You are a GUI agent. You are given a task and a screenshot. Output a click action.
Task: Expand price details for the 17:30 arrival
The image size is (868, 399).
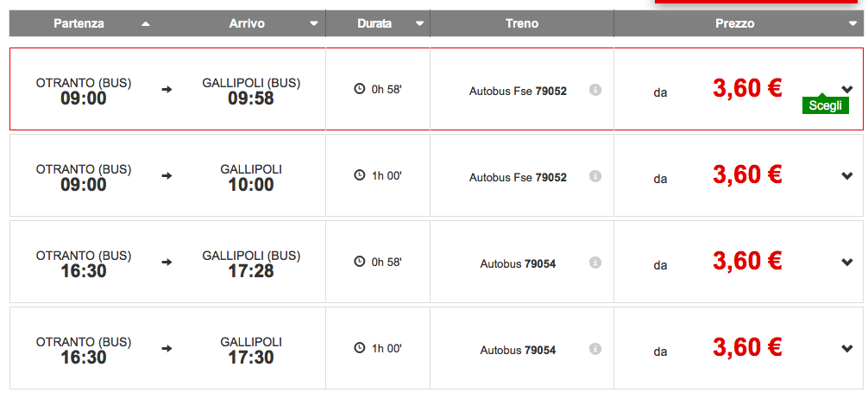coord(846,349)
